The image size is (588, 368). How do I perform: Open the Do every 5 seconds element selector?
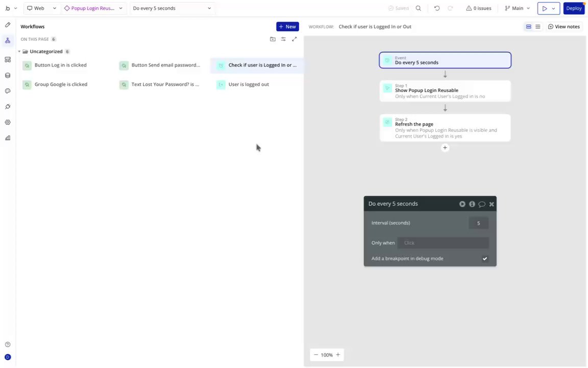[172, 8]
